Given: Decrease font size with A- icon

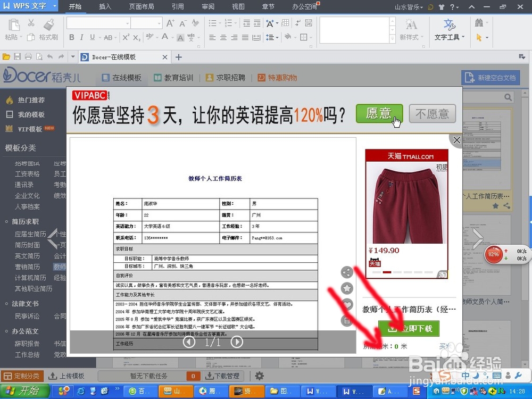Looking at the screenshot, I should [x=182, y=23].
